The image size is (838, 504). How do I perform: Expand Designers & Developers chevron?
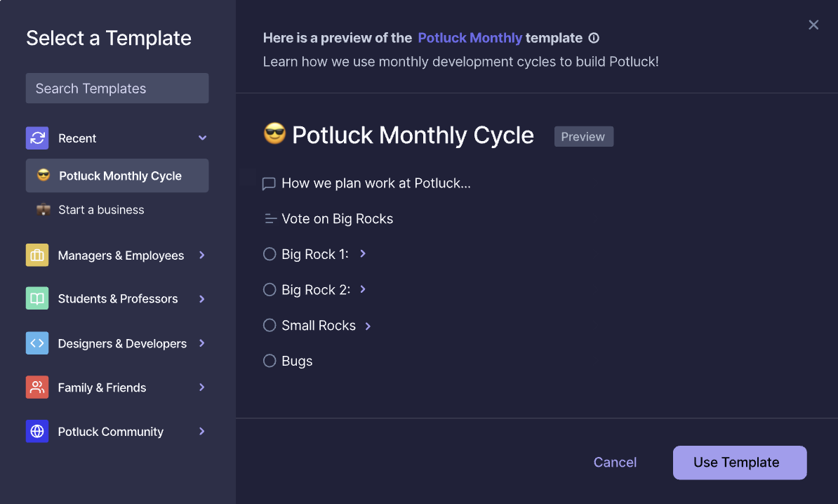point(202,343)
